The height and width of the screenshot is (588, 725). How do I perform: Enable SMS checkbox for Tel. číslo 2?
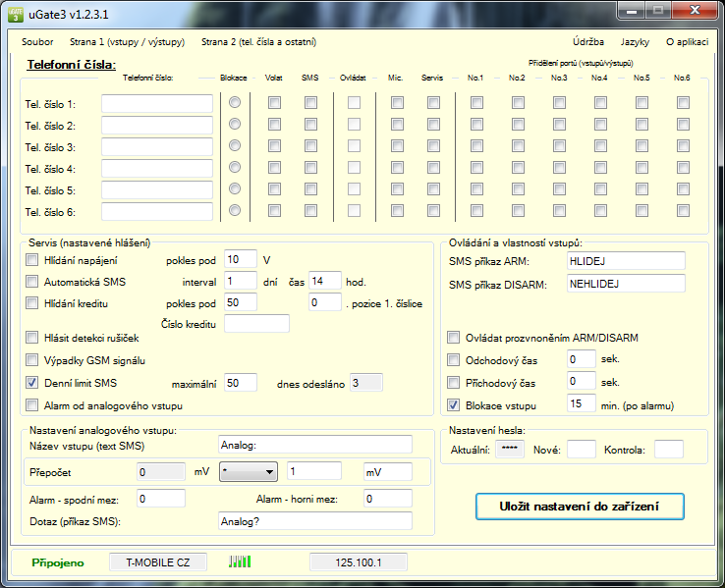point(310,125)
